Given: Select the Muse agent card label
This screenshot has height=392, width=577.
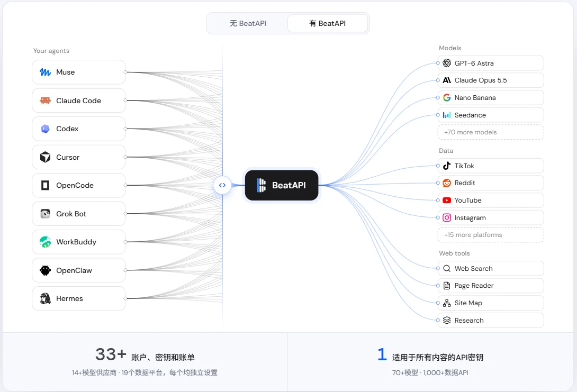Looking at the screenshot, I should pos(66,72).
